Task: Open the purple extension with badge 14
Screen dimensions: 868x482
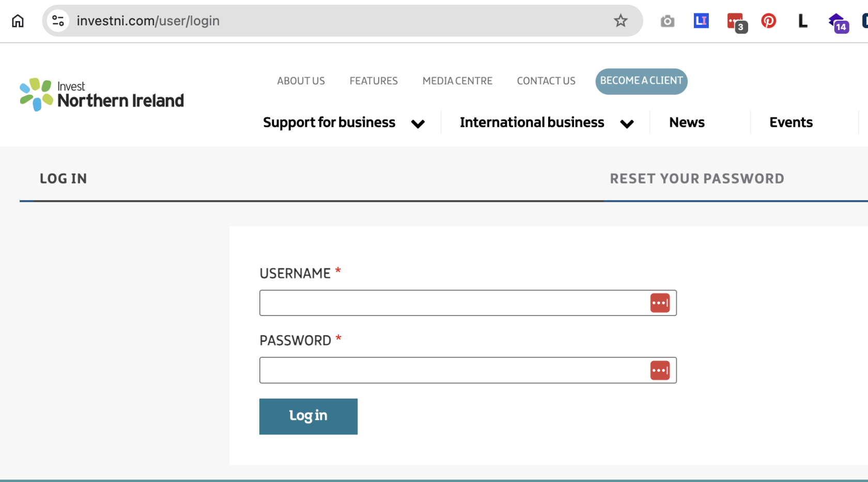Action: pos(838,22)
